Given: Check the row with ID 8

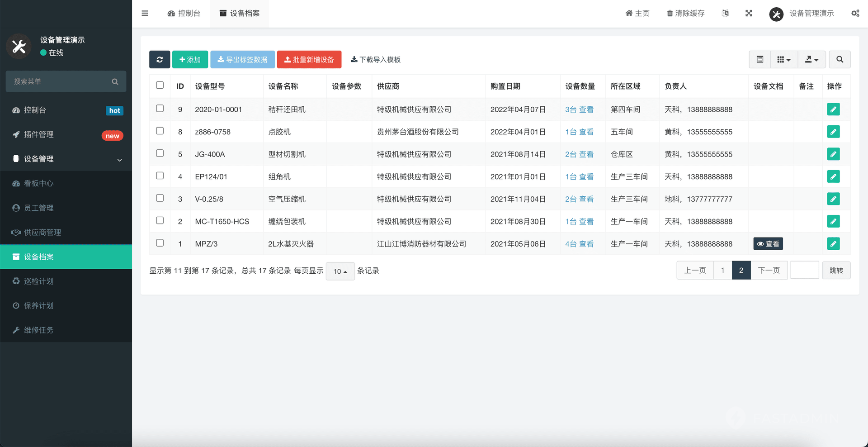Looking at the screenshot, I should pos(160,131).
